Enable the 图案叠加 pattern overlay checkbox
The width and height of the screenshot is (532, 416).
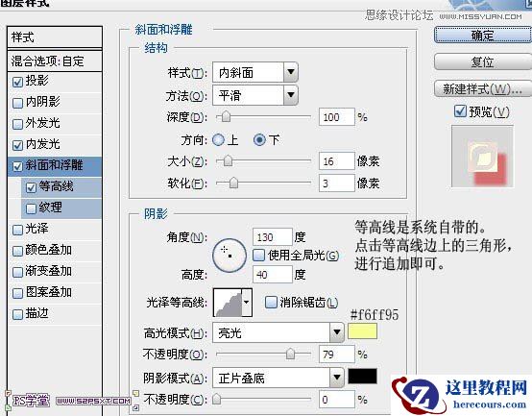pyautogui.click(x=17, y=293)
